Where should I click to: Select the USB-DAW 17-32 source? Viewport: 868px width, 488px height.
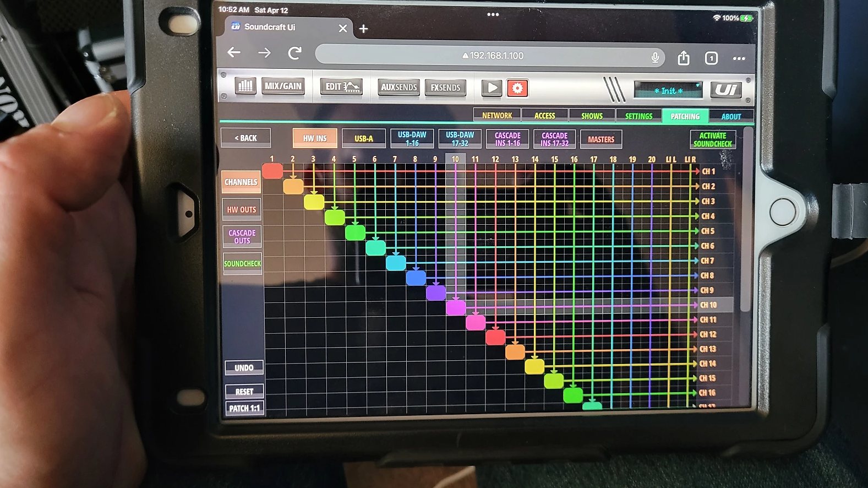pyautogui.click(x=460, y=139)
